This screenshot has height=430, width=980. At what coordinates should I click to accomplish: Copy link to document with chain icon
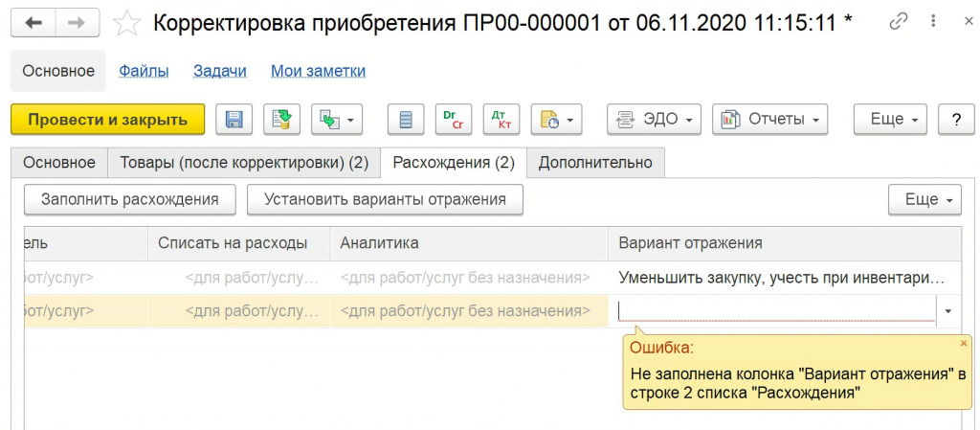click(898, 22)
